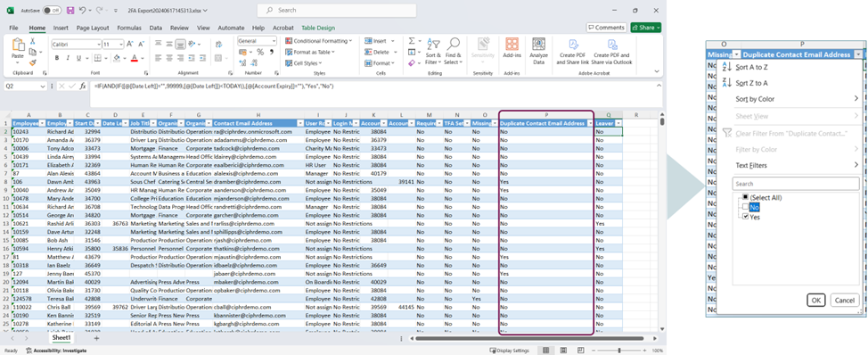The width and height of the screenshot is (868, 355).
Task: Switch to the Formulas ribbon tab
Action: click(x=129, y=28)
